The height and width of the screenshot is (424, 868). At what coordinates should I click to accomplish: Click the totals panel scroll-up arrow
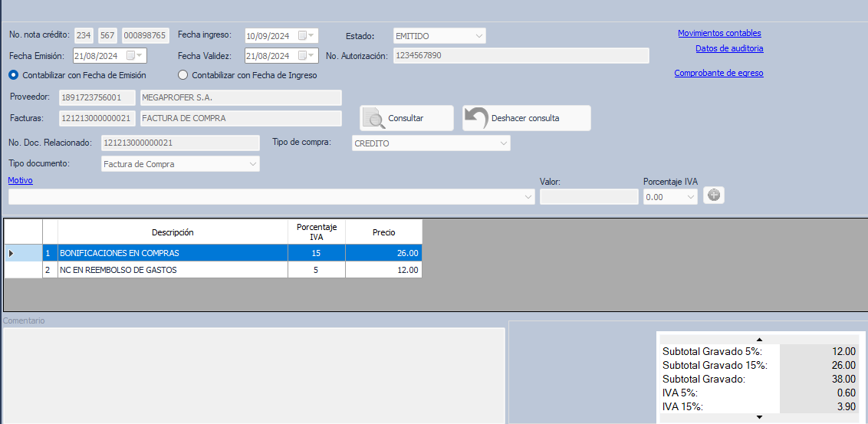click(x=759, y=339)
